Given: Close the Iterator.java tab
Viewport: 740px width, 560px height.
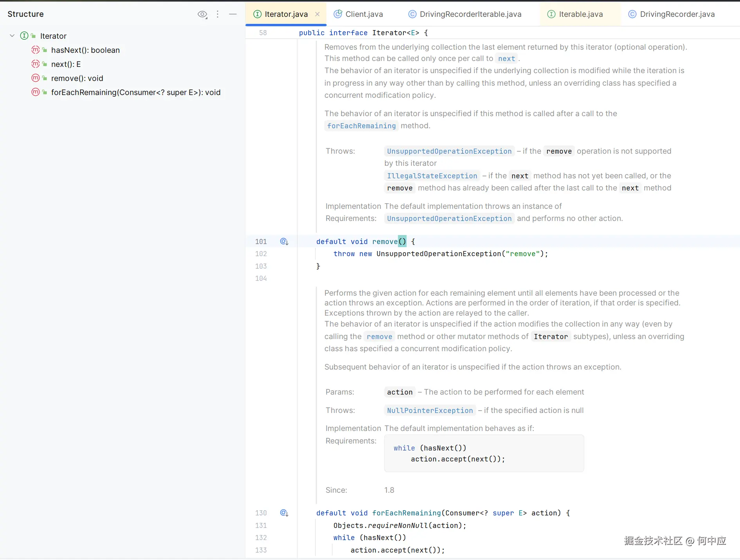Looking at the screenshot, I should [x=317, y=14].
